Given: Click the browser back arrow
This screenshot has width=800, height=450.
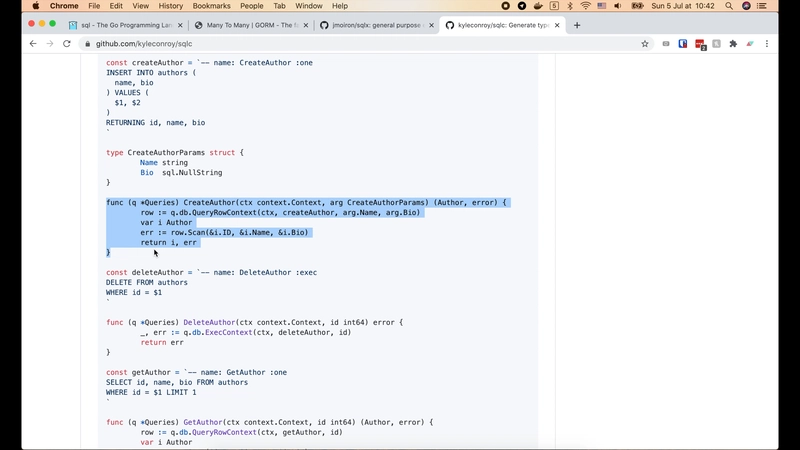Looking at the screenshot, I should [x=32, y=44].
